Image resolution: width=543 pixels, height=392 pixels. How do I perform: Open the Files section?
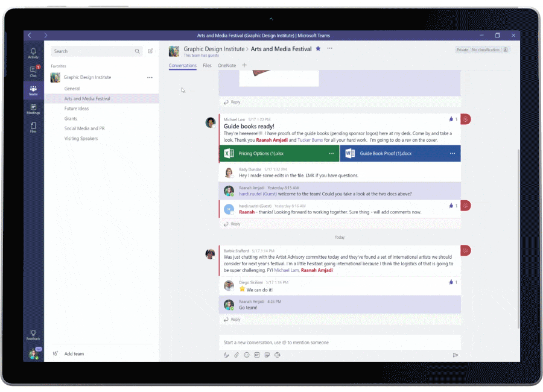coord(33,127)
